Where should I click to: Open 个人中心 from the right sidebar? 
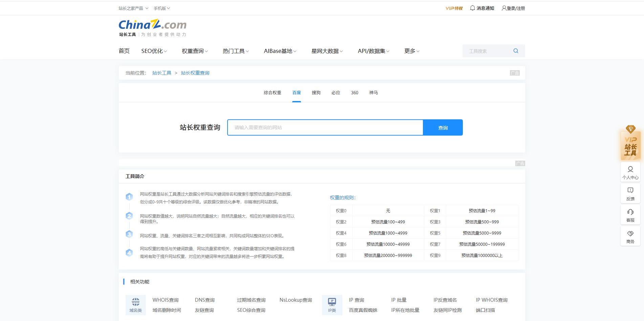[630, 172]
